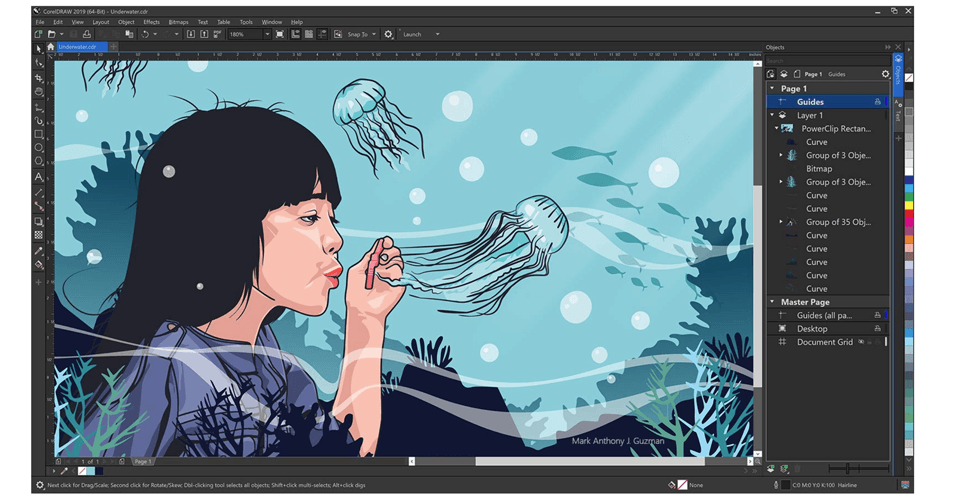Open the Effects menu

click(151, 22)
